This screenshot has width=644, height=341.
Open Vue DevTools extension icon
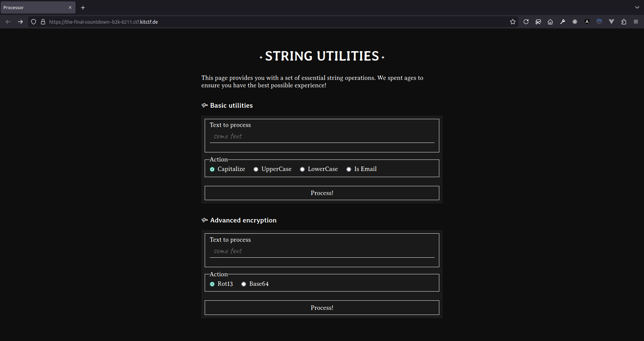coord(611,22)
